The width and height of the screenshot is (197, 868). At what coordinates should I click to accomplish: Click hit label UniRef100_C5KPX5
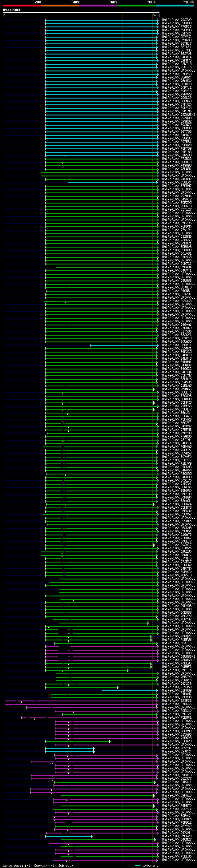tap(177, 402)
